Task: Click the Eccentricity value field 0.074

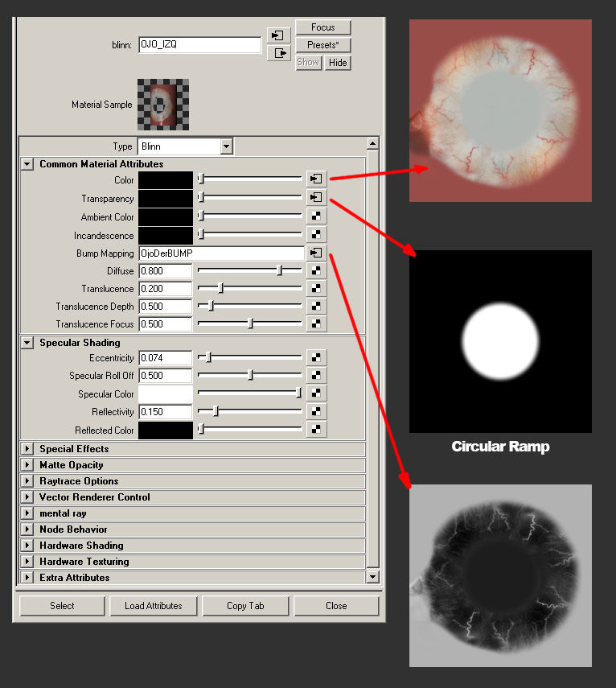Action: pos(166,358)
